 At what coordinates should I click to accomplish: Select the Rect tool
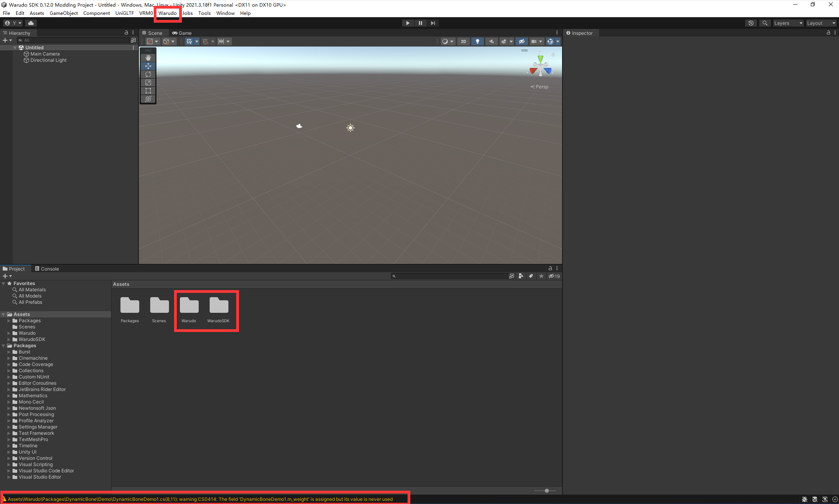148,91
